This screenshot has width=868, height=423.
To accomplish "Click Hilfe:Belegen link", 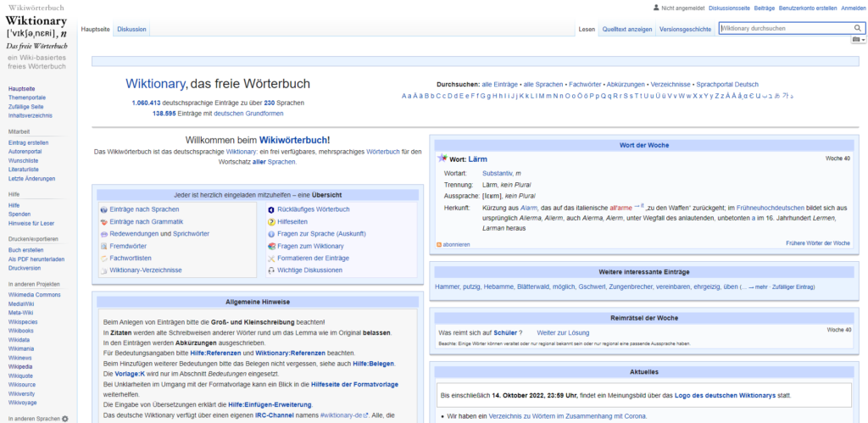I will (374, 363).
